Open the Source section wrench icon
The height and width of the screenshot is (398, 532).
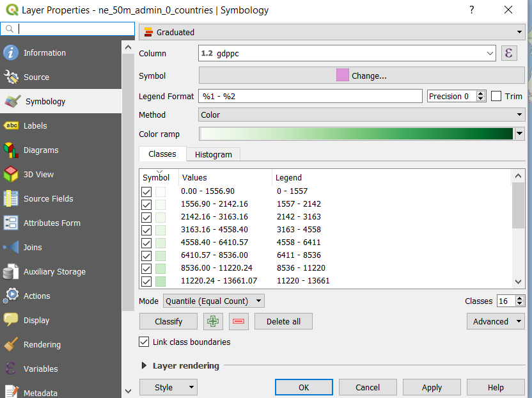point(11,77)
